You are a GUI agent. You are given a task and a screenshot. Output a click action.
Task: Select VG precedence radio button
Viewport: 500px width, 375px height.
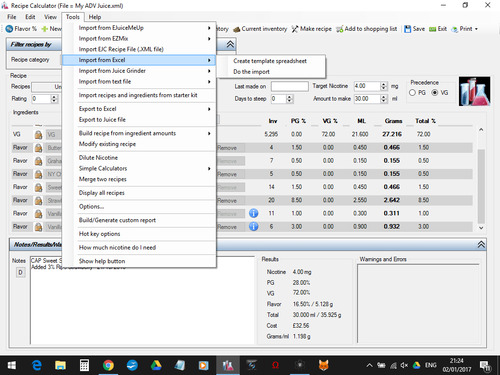coord(435,93)
